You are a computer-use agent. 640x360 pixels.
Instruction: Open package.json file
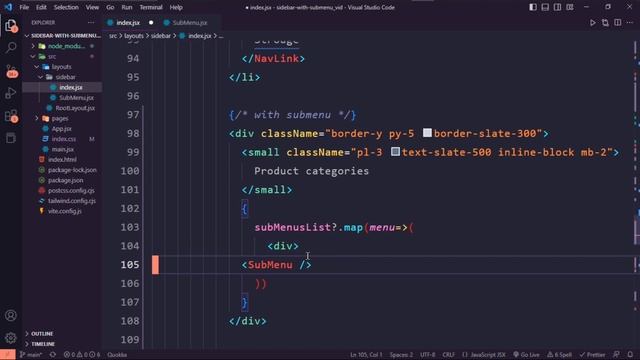[65, 180]
